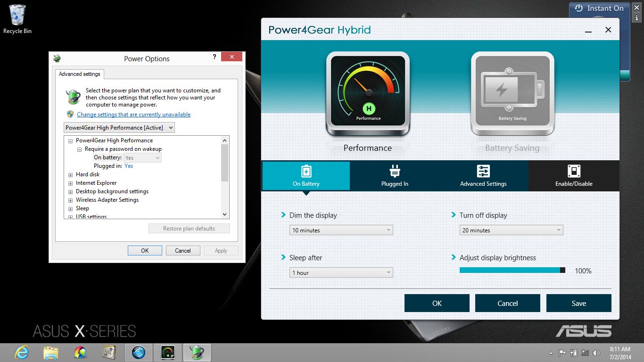The image size is (644, 362).
Task: Open the Enable/Disable tab
Action: 574,176
